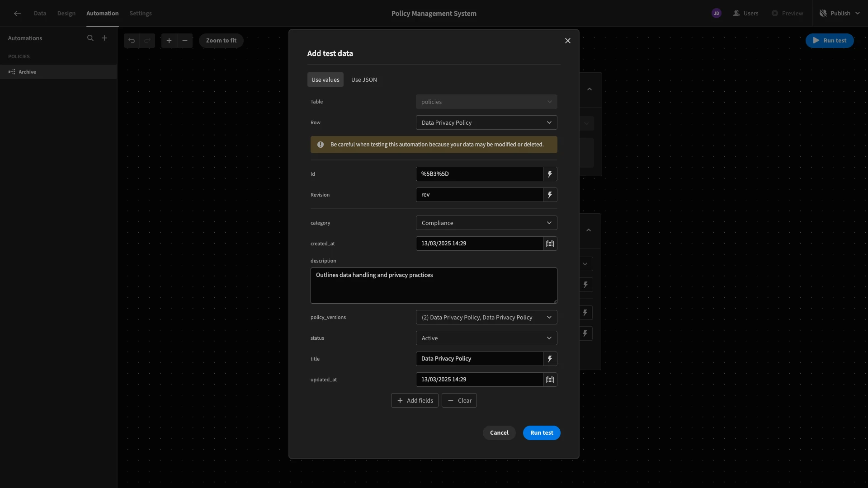Open the status dropdown showing Active

486,338
